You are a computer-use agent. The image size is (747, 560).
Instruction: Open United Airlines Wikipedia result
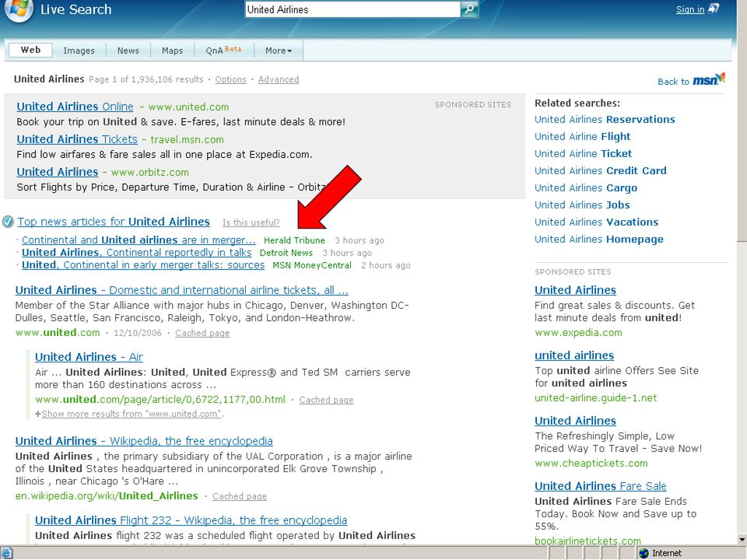pos(144,441)
